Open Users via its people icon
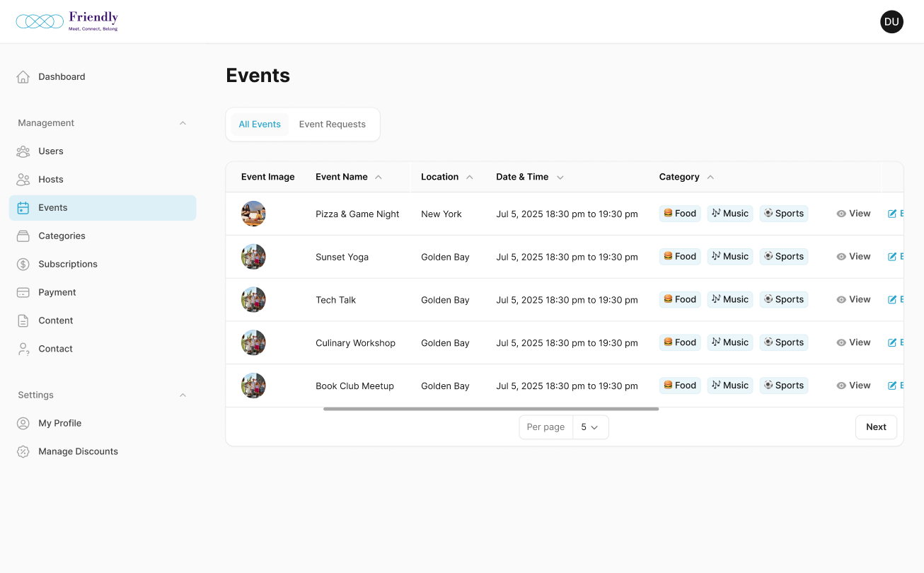This screenshot has width=924, height=573. point(23,151)
